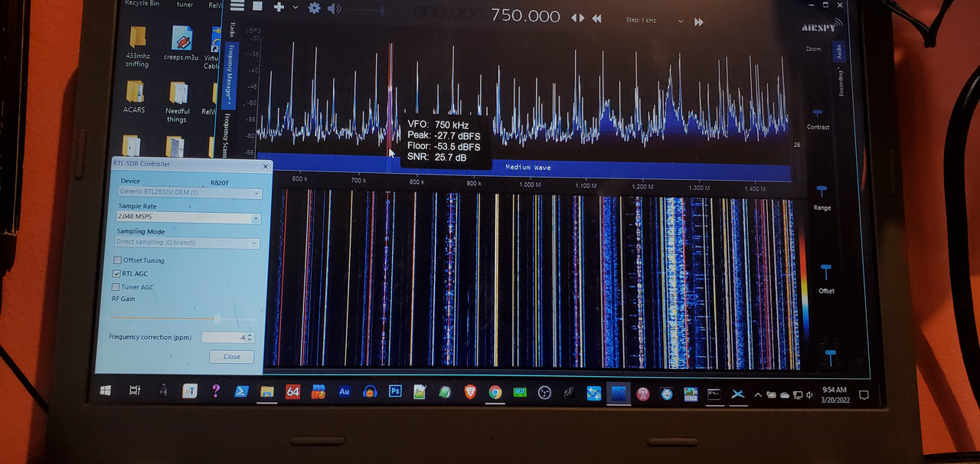Open the SDR# hamburger menu

point(237,6)
